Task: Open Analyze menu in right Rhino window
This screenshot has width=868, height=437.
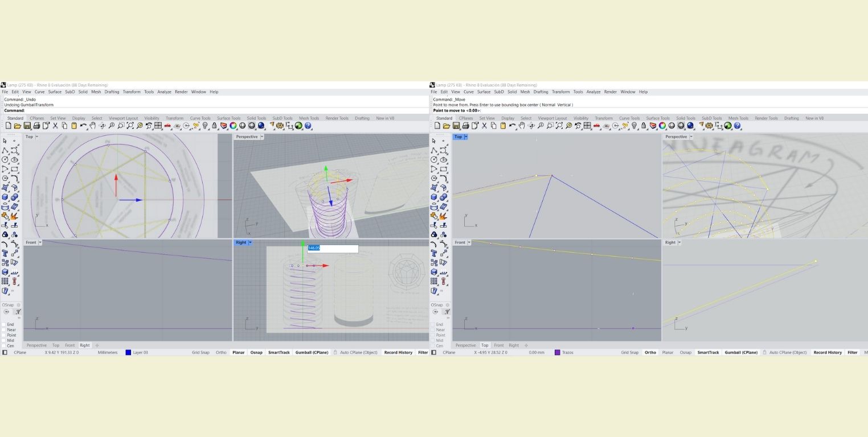Action: [x=593, y=92]
